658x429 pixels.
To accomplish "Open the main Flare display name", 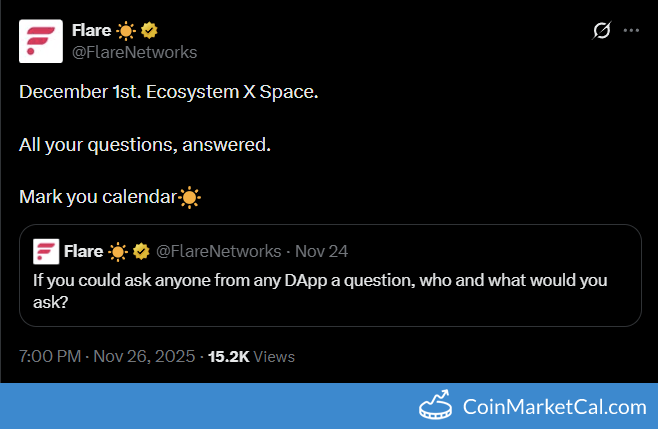I will (91, 31).
